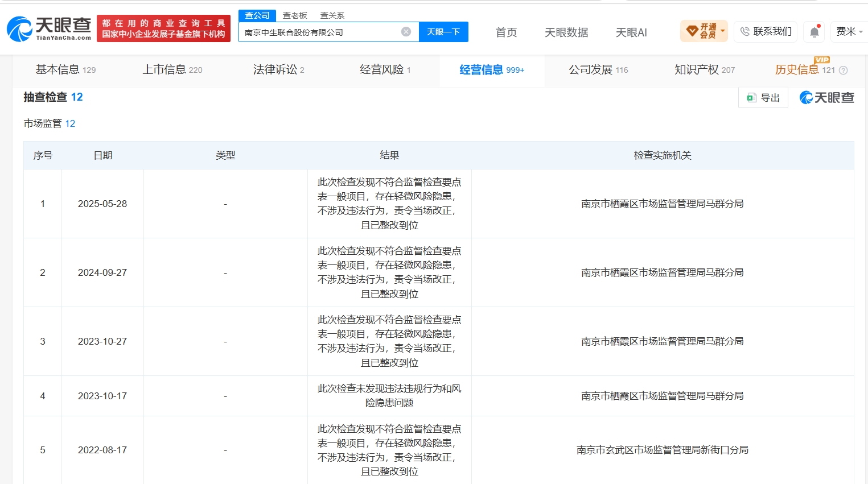Open the 费米 user account dropdown

(849, 32)
